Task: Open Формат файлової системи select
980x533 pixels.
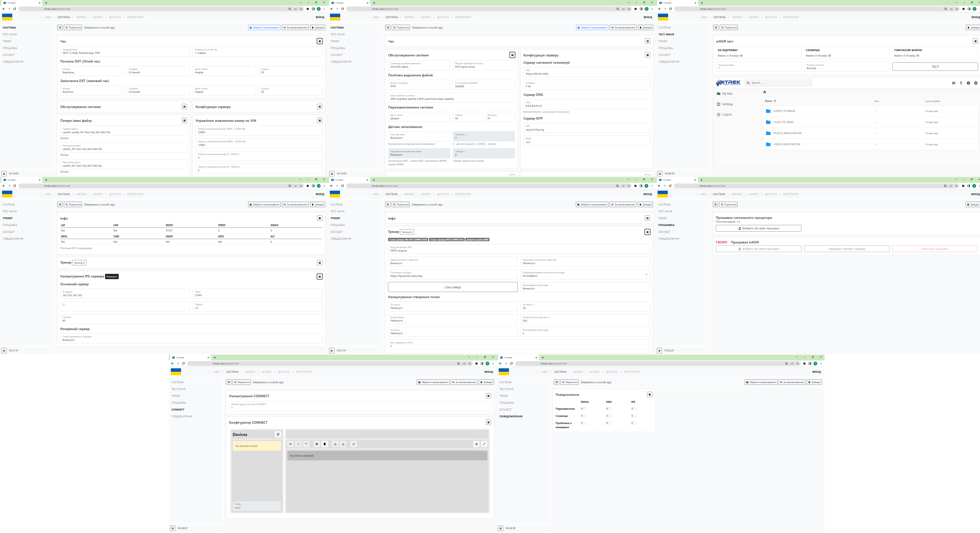Action: click(484, 65)
